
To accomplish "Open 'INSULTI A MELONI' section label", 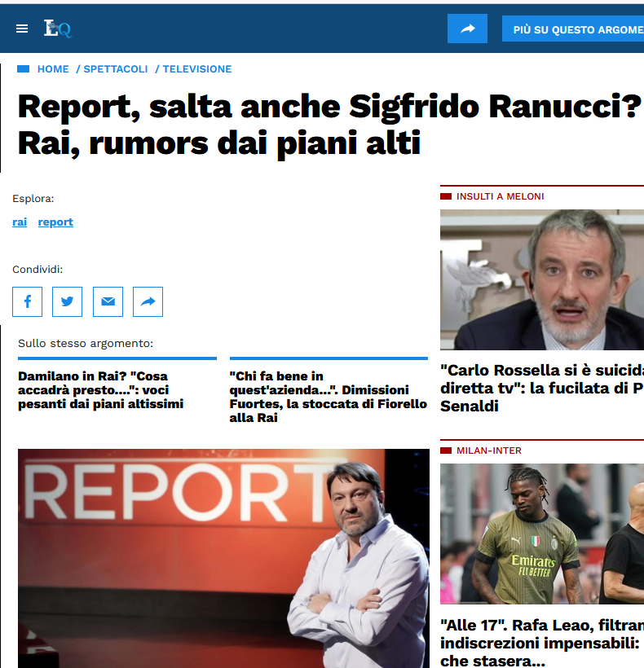I will (x=500, y=196).
